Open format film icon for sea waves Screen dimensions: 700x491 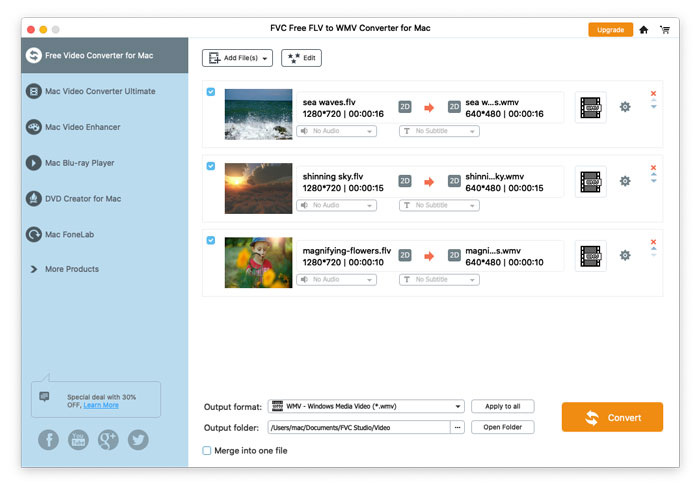[x=591, y=108]
